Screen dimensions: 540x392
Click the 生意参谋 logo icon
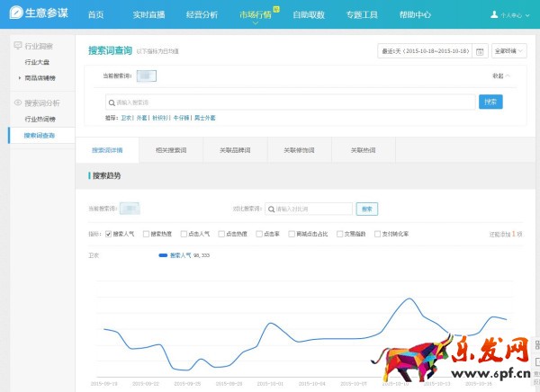16,14
